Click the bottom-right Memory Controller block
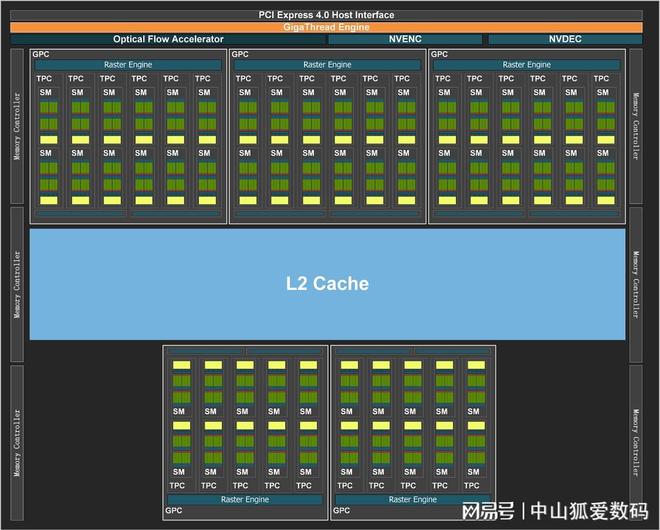This screenshot has height=530, width=660. 637,441
